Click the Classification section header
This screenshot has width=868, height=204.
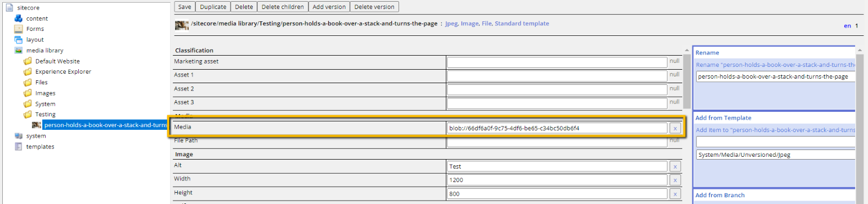194,50
